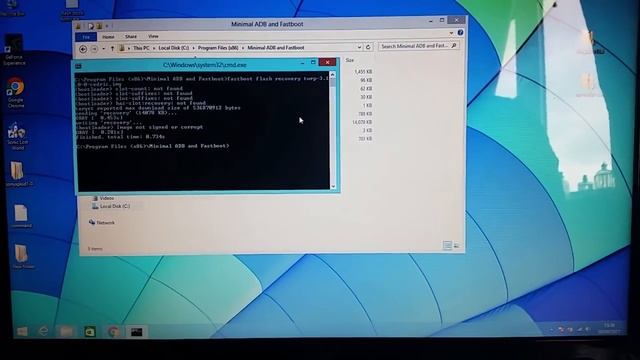Select GeForce Experience desktop icon
The width and height of the screenshot is (640, 360).
click(x=14, y=50)
